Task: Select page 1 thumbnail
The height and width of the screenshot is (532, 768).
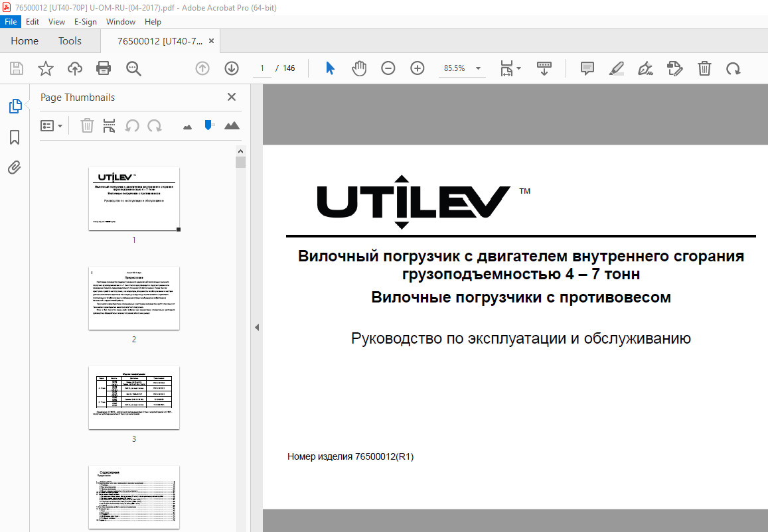Action: point(133,199)
